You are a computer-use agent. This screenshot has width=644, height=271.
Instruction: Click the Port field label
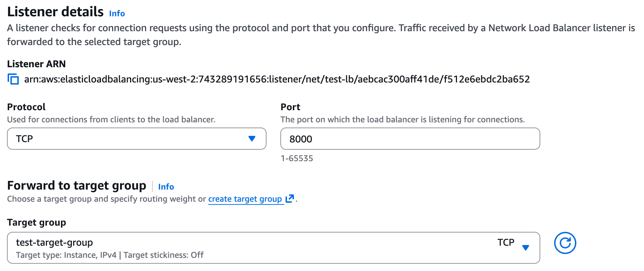[290, 107]
